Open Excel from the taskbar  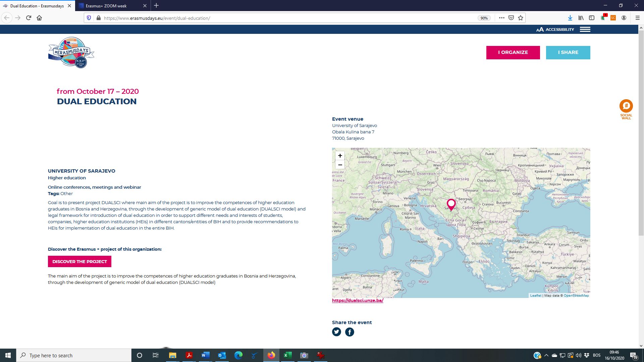coord(287,355)
